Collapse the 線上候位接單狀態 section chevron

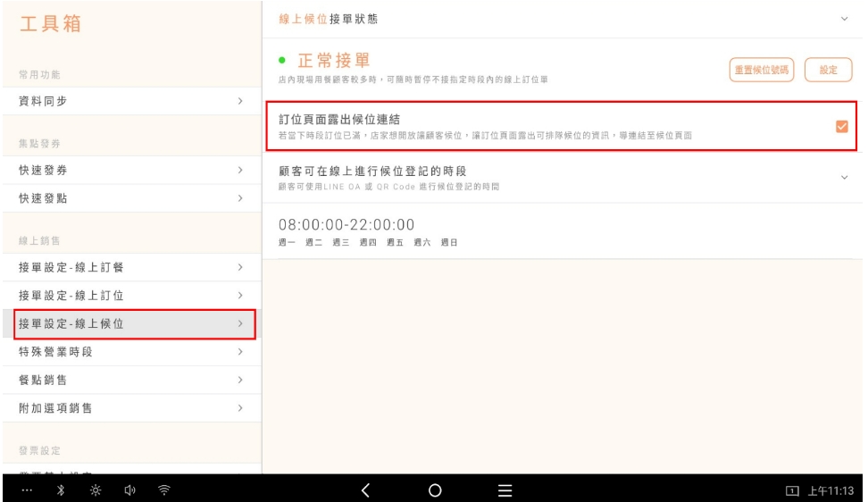click(844, 19)
